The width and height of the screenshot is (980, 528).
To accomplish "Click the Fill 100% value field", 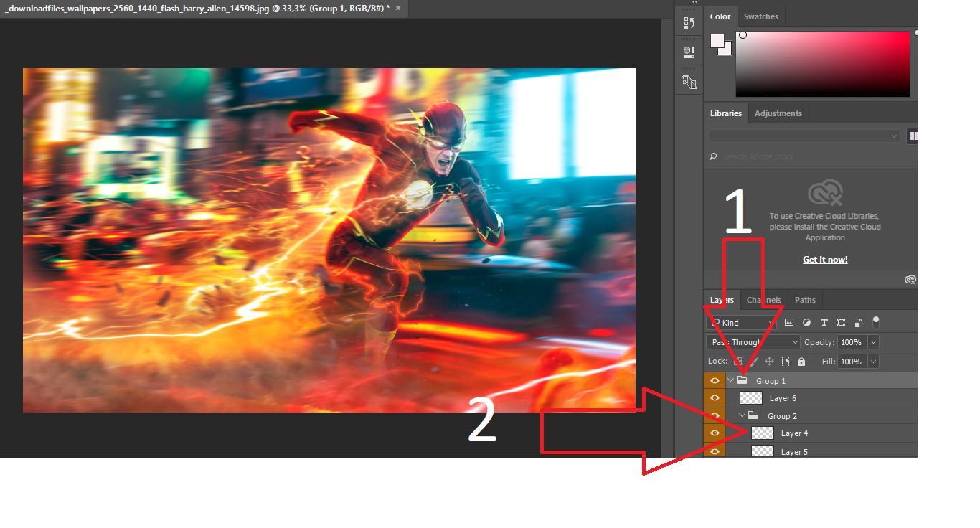I will (x=852, y=362).
